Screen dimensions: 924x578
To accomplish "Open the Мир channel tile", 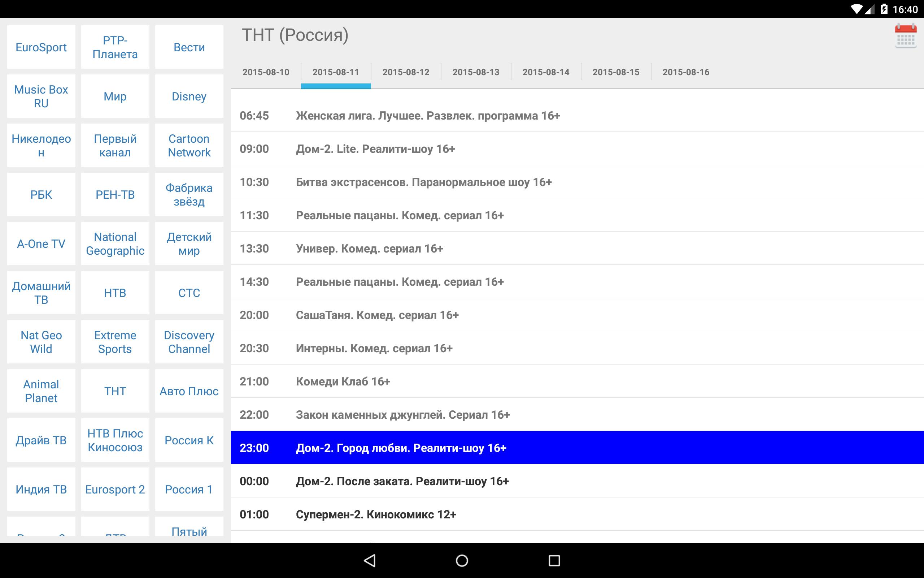I will point(115,96).
